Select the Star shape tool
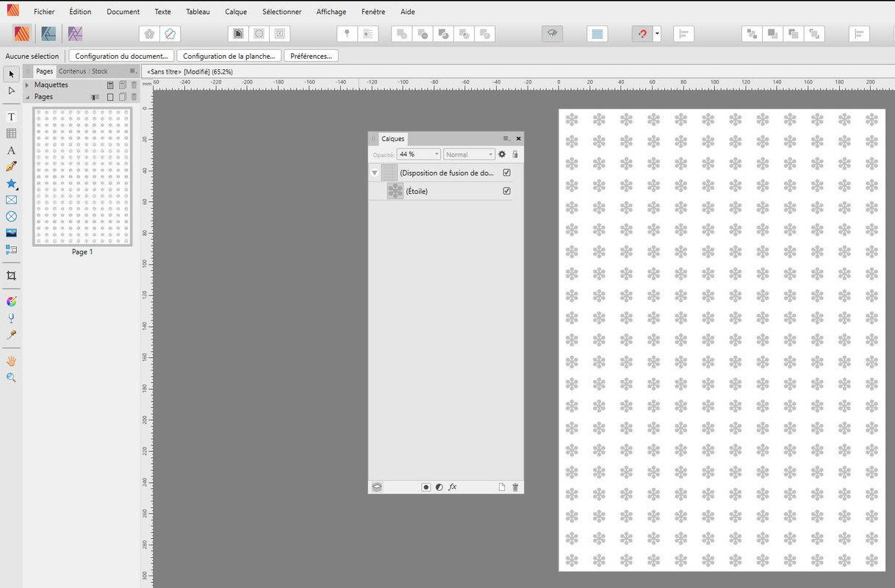The image size is (895, 588). click(11, 184)
